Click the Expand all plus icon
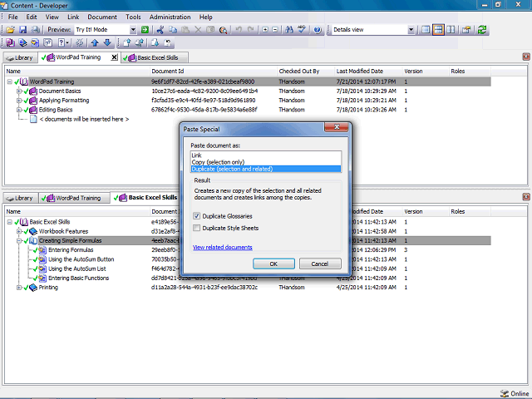Image resolution: width=532 pixels, height=399 pixels. [x=265, y=30]
